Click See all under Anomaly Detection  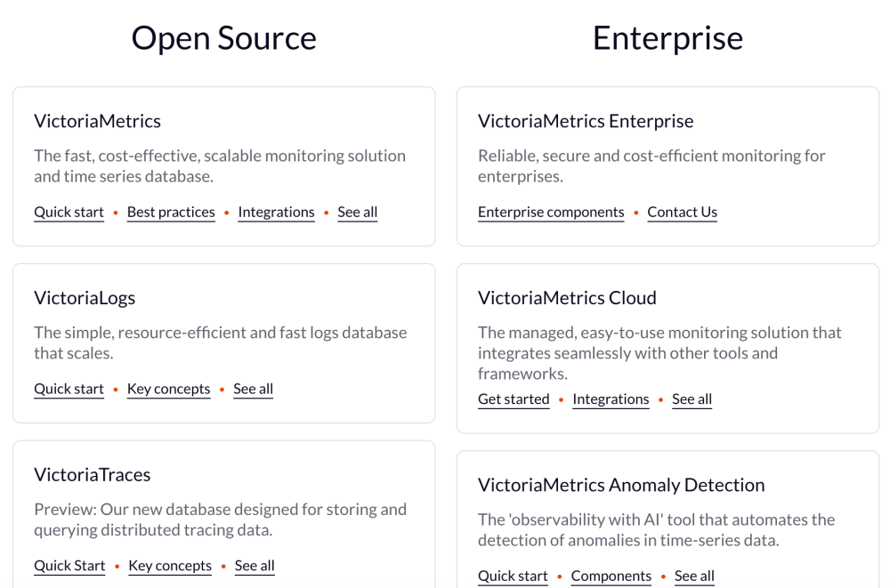[694, 576]
